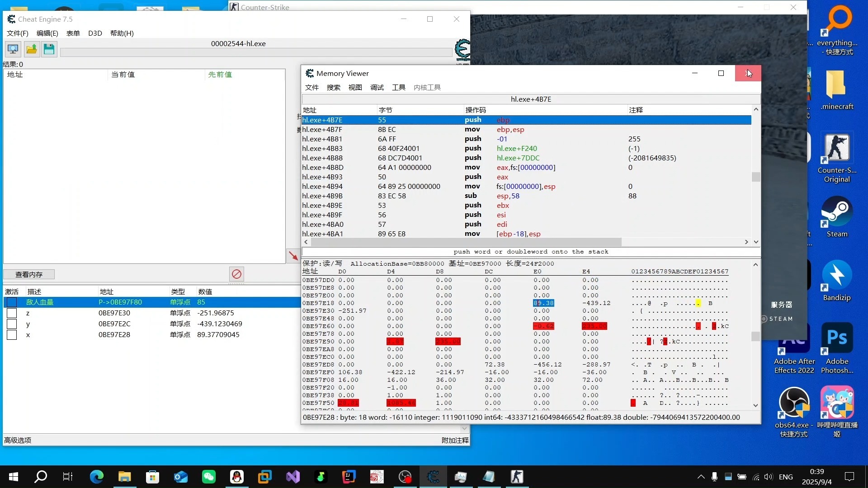The height and width of the screenshot is (488, 868).
Task: Open the process selector computer icon
Action: pyautogui.click(x=13, y=49)
